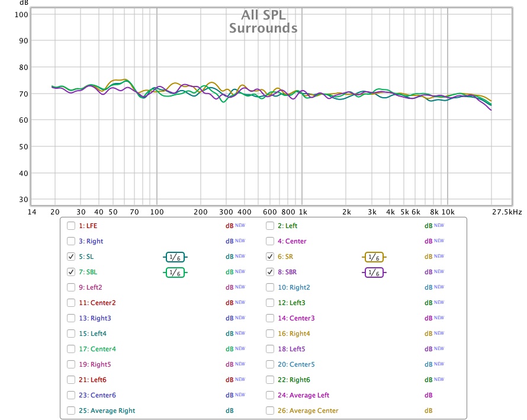The height and width of the screenshot is (420, 527).
Task: Enable the 16: Right4 trace checkbox
Action: (270, 334)
